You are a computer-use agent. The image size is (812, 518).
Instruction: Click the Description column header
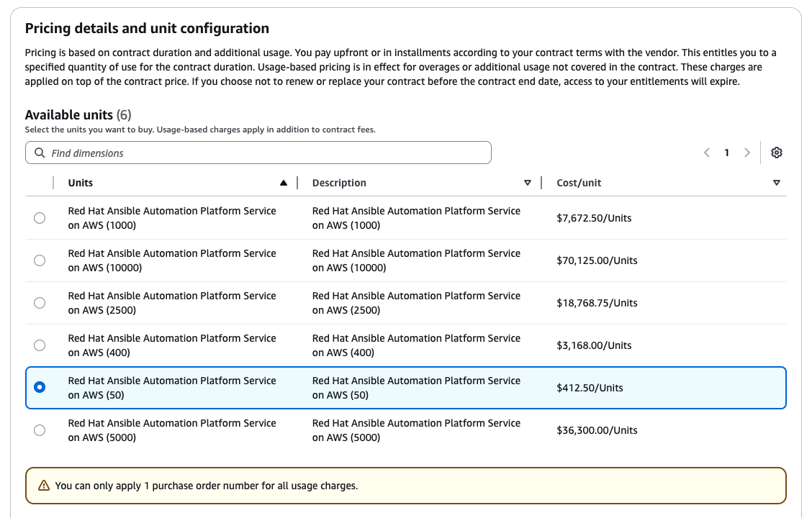click(339, 183)
